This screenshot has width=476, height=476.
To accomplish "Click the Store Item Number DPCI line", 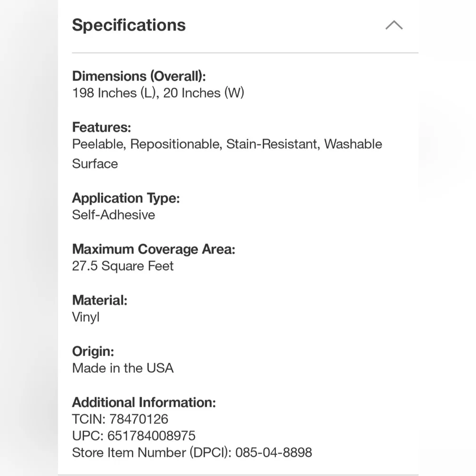I will 192,453.
